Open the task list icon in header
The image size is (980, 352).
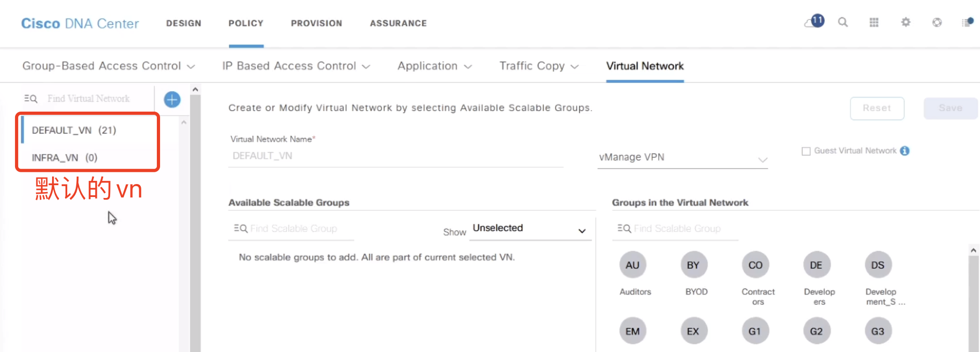point(968,22)
